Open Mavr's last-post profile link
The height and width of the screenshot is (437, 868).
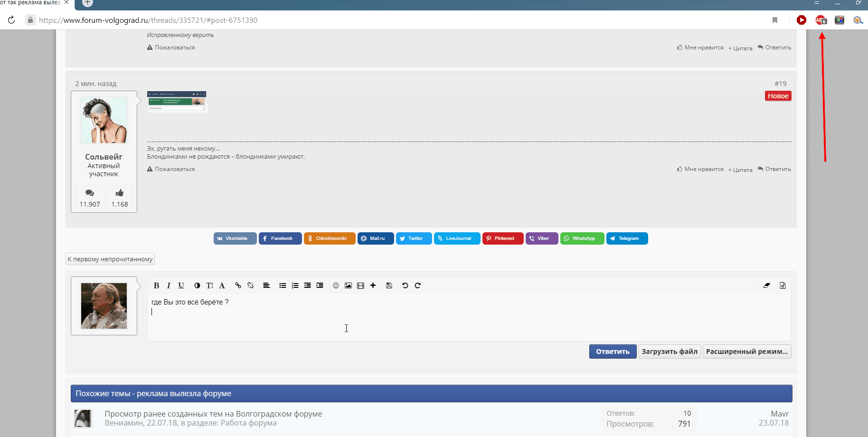[x=780, y=414]
